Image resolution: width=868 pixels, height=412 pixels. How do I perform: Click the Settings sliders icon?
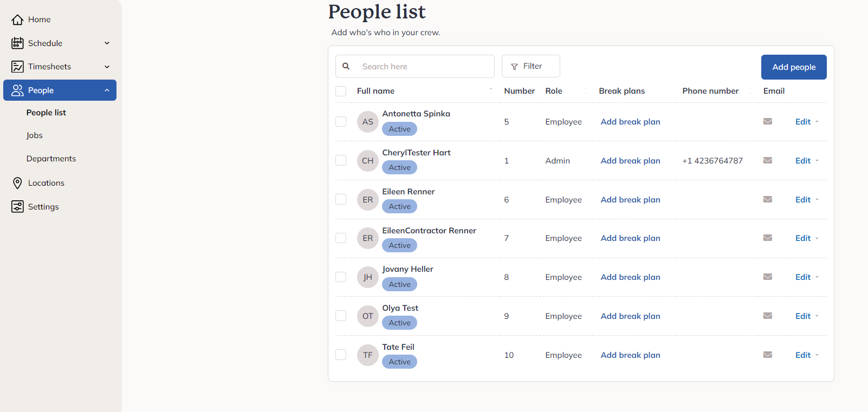(17, 207)
